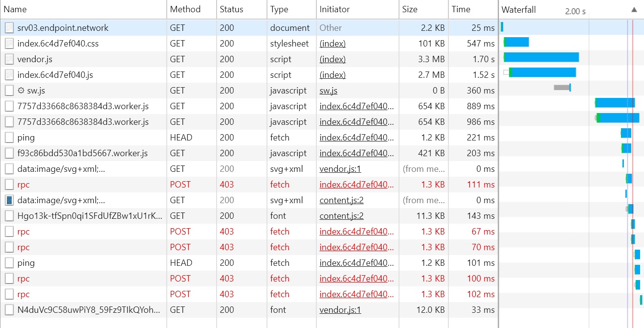Screen dimensions: 644x328
Task: Click the file icon beside the Hgo13k-tfSpn0qi font request
Action: point(9,216)
